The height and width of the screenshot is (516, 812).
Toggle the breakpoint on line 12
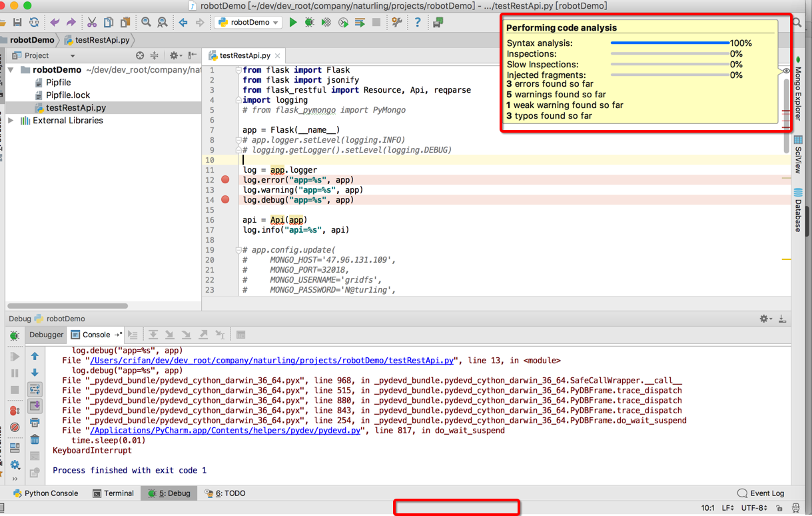[225, 180]
